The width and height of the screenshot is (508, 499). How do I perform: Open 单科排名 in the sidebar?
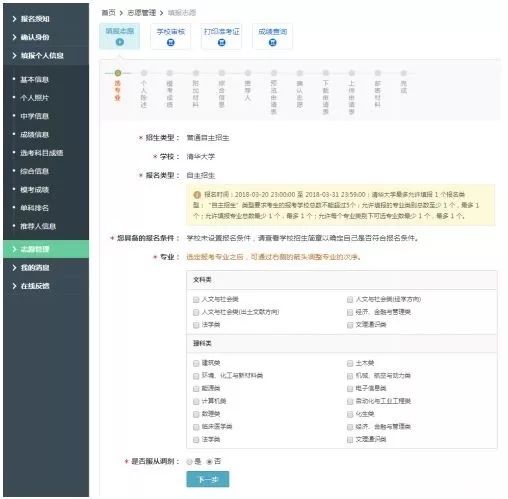35,208
